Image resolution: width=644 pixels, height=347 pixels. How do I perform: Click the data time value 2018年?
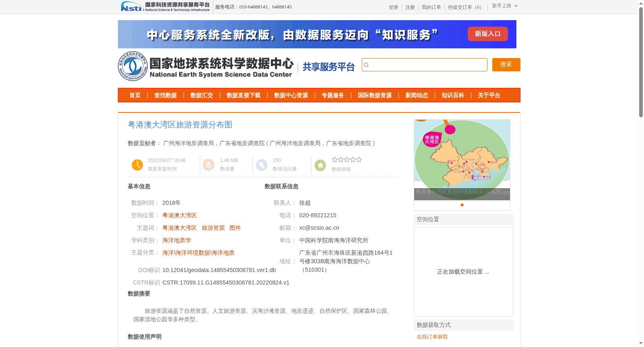pyautogui.click(x=171, y=203)
